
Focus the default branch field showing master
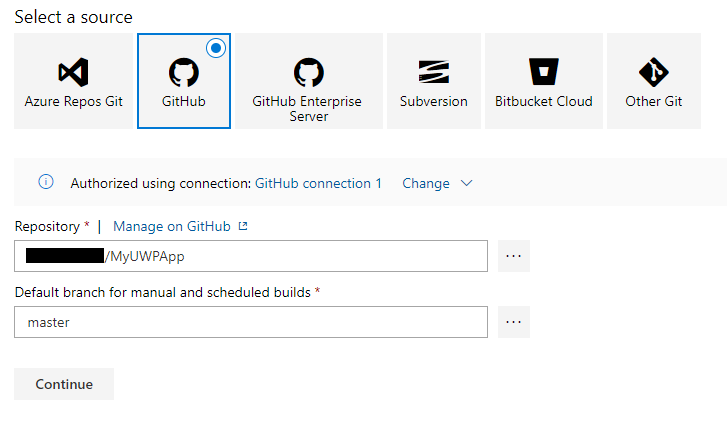pos(251,322)
